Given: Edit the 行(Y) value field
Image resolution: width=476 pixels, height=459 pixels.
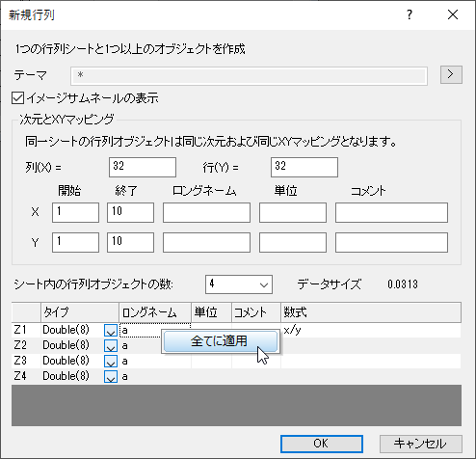Looking at the screenshot, I should (304, 167).
